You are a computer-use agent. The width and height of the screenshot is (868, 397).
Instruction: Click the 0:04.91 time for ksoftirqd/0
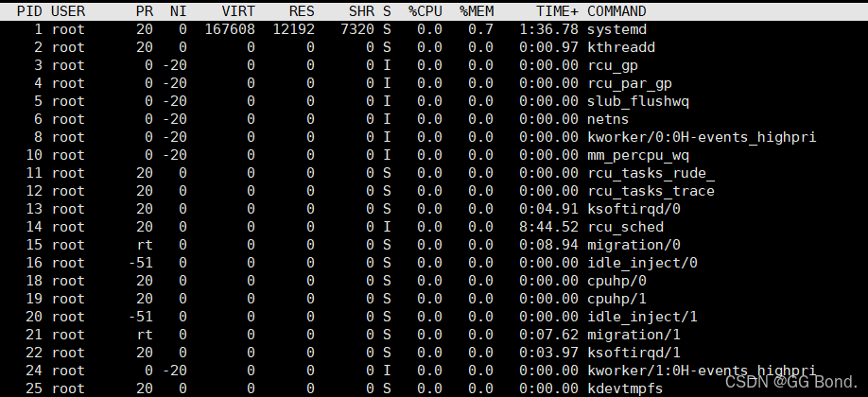548,209
